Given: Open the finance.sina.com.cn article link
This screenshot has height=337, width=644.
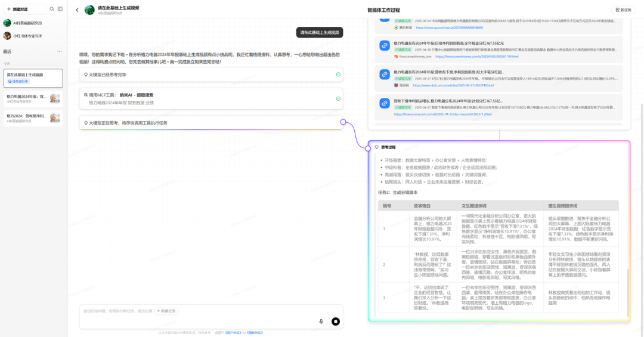Looking at the screenshot, I should (442, 114).
